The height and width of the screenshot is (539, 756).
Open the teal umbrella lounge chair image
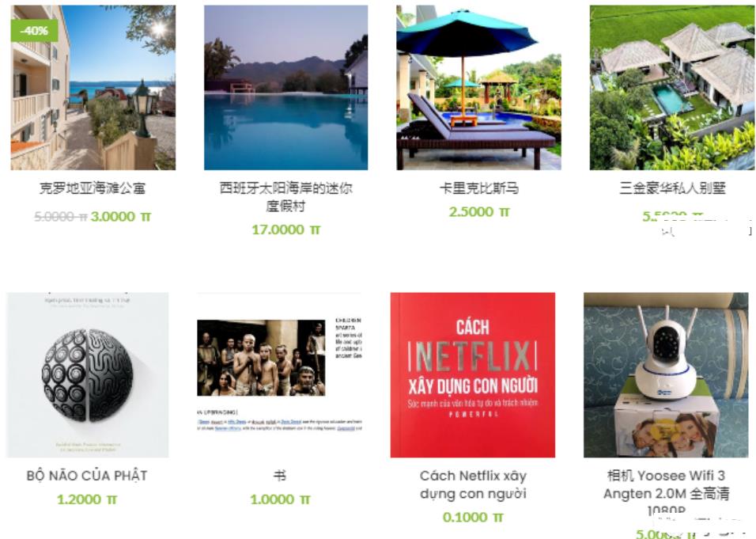pos(478,87)
